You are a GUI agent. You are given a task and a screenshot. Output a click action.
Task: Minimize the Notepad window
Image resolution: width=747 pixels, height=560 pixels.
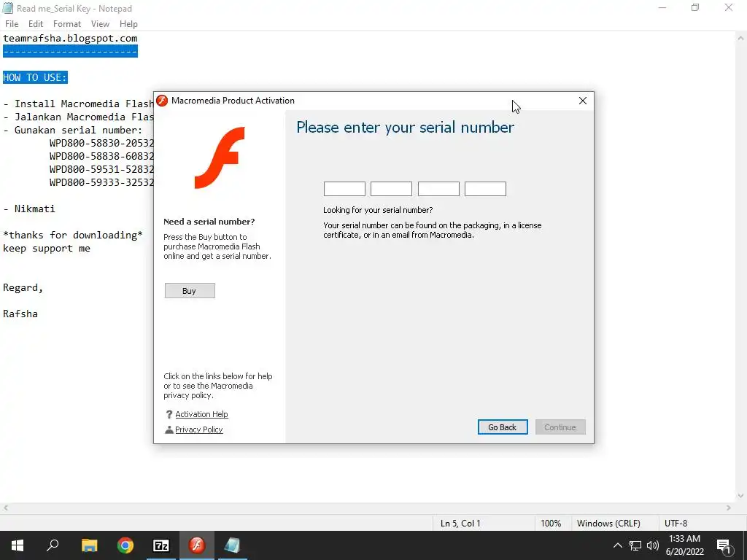coord(662,7)
